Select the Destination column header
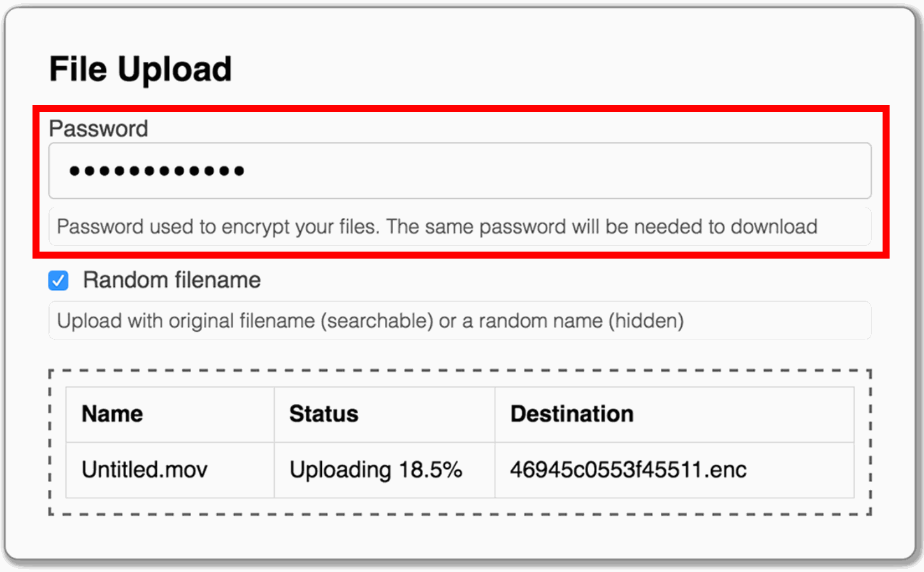 (x=571, y=413)
